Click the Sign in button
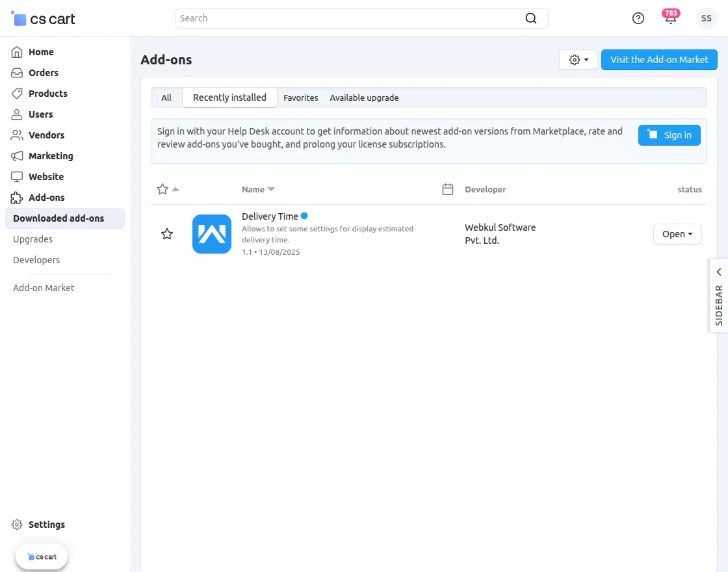The width and height of the screenshot is (728, 572). (669, 135)
